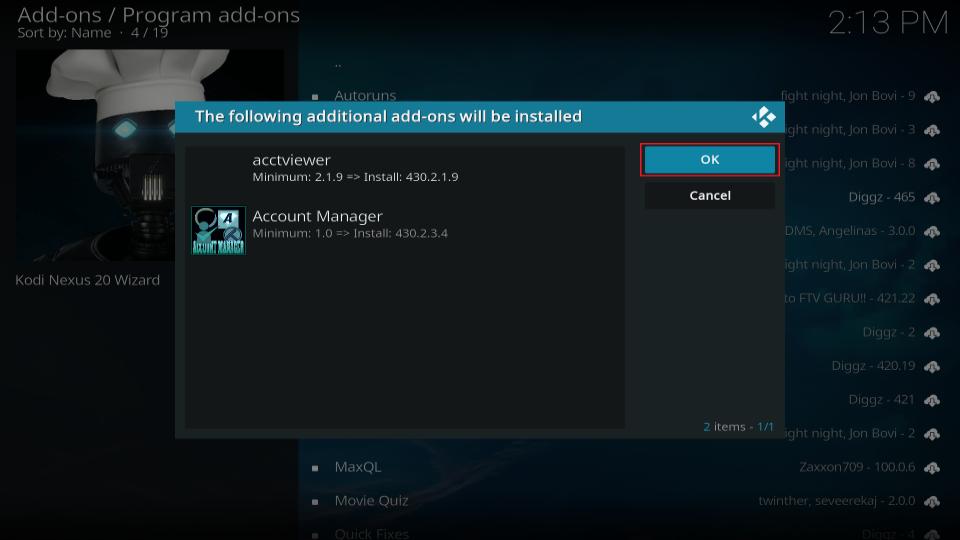Viewport: 960px width, 540px height.
Task: Click Minimum: 2.1.9 => Install: 430.2.1.9 text
Action: coord(355,177)
